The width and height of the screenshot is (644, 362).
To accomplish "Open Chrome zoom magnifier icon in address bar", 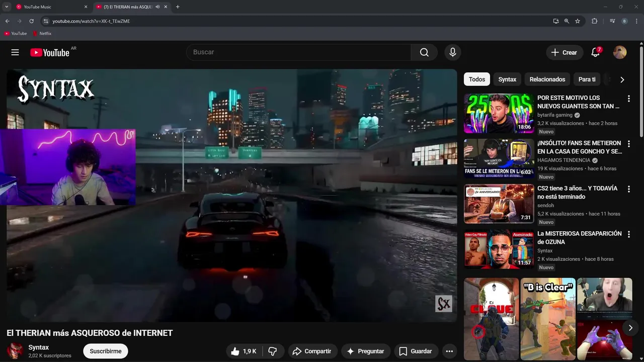I will (x=567, y=21).
